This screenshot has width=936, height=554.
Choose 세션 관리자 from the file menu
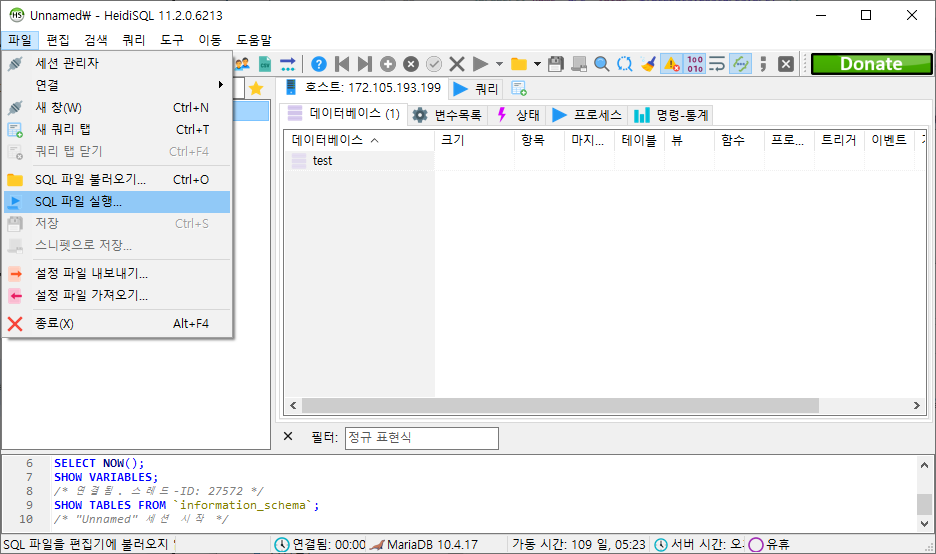pos(117,63)
